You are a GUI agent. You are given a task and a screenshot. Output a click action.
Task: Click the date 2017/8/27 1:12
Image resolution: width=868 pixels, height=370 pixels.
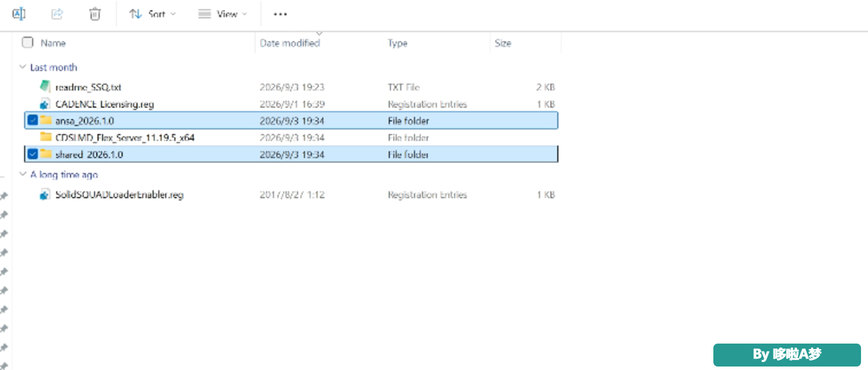(292, 195)
